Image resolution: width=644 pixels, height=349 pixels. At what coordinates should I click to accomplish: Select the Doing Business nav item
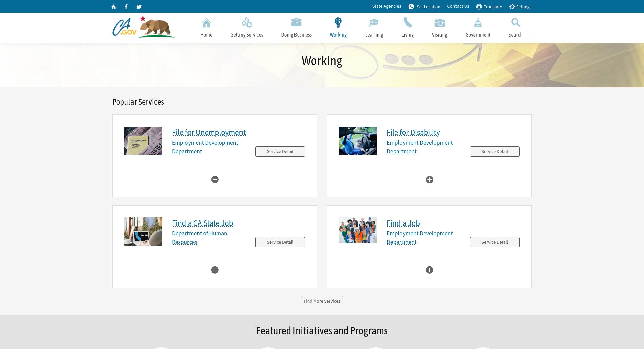pos(296,28)
